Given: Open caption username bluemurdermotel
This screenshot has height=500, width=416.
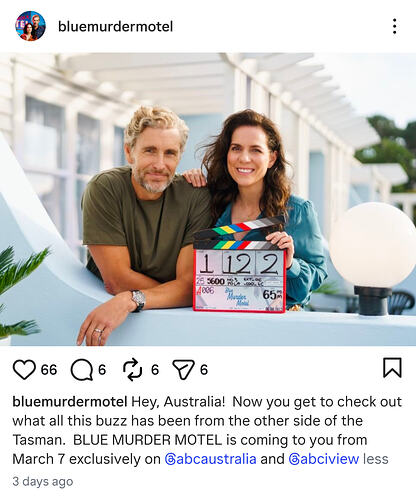Looking at the screenshot, I should pos(70,402).
